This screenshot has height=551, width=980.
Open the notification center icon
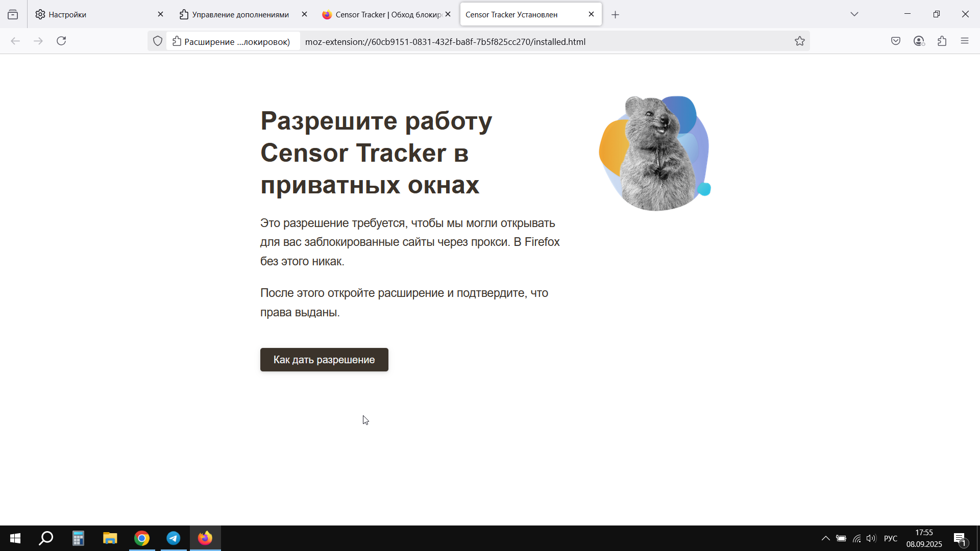960,538
